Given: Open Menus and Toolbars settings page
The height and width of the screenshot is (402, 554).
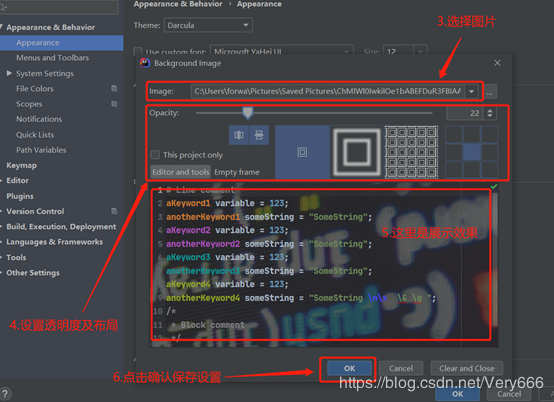Looking at the screenshot, I should pyautogui.click(x=52, y=58).
